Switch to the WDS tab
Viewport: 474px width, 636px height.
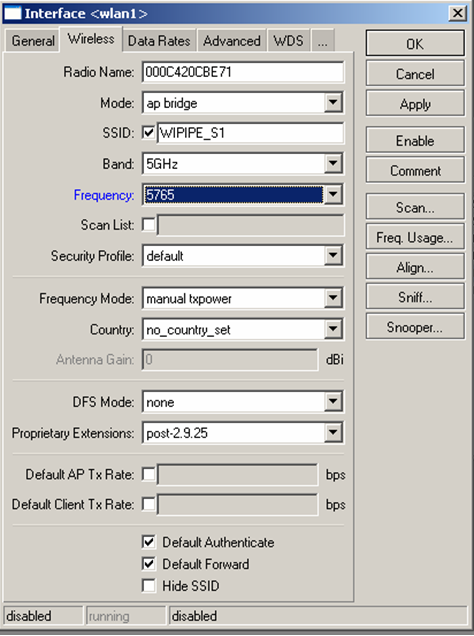click(288, 41)
